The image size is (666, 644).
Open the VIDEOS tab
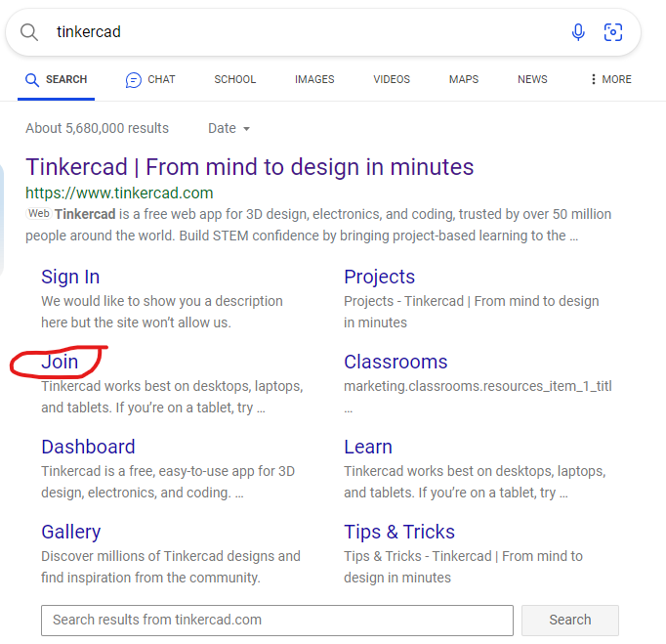tap(392, 79)
